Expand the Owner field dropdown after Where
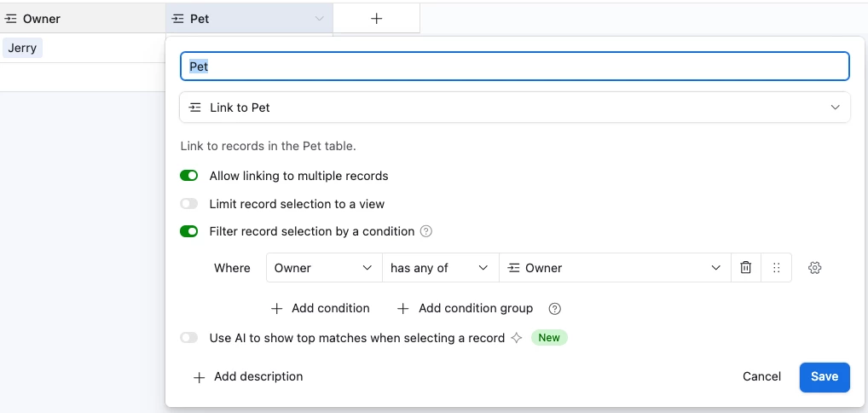The image size is (868, 413). (x=324, y=268)
